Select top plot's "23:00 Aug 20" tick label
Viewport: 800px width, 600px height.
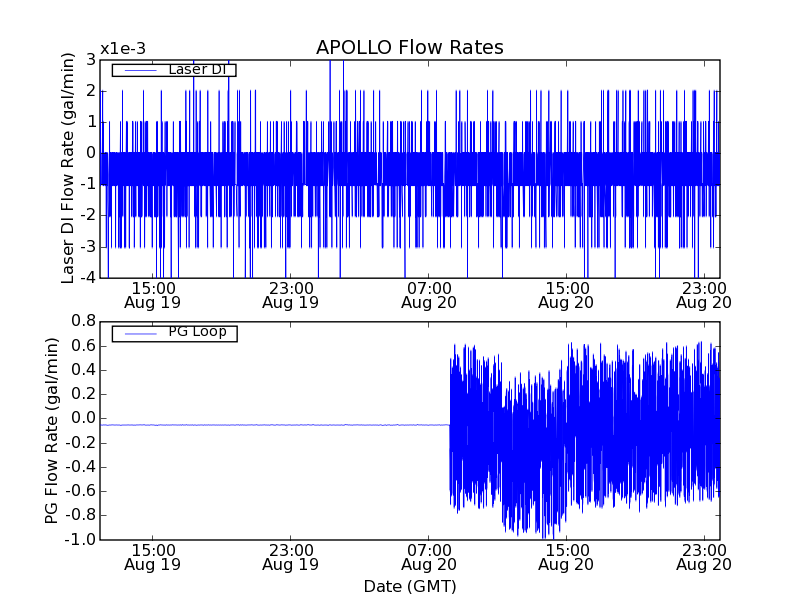(704, 294)
